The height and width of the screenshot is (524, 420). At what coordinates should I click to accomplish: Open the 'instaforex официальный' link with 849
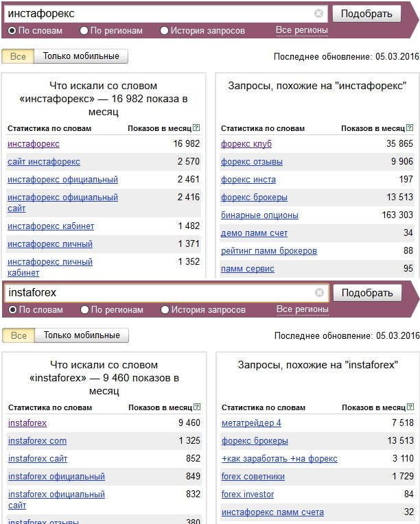pyautogui.click(x=56, y=476)
